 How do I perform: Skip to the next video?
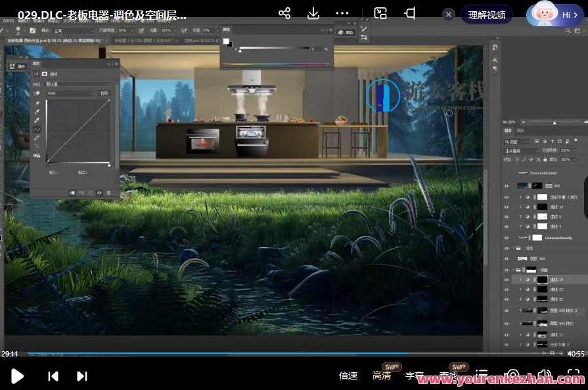(x=82, y=376)
